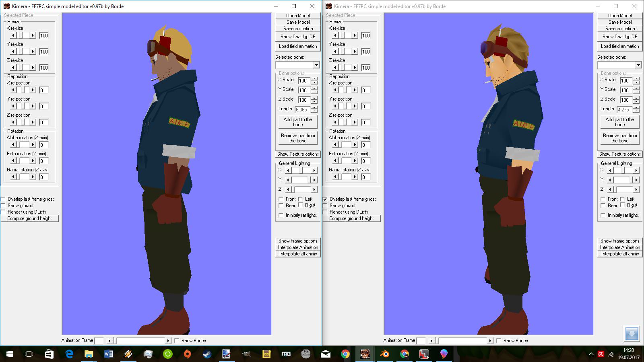Click the X re-size slider in left window
This screenshot has height=362, width=644.
[x=23, y=35]
